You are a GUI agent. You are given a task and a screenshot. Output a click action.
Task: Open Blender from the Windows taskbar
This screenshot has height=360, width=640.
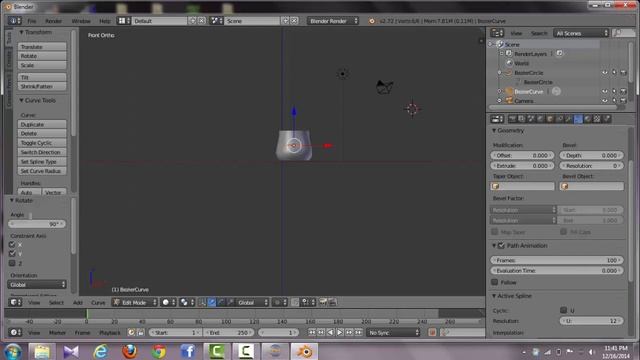(x=304, y=351)
